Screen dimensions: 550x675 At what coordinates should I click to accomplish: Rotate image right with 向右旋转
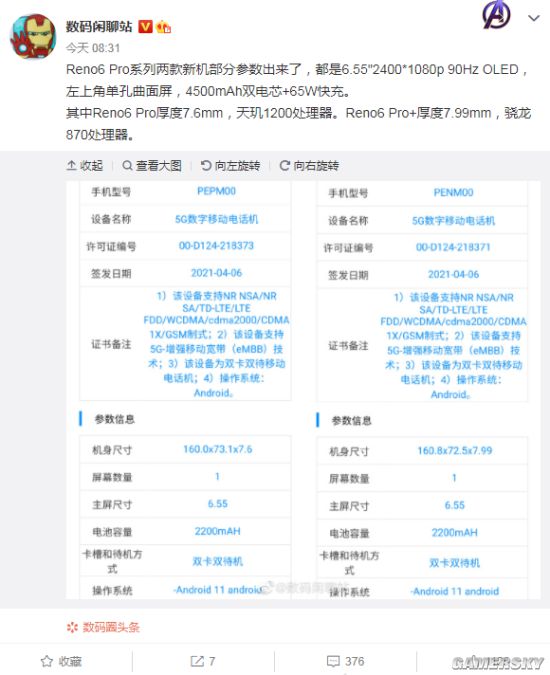309,166
